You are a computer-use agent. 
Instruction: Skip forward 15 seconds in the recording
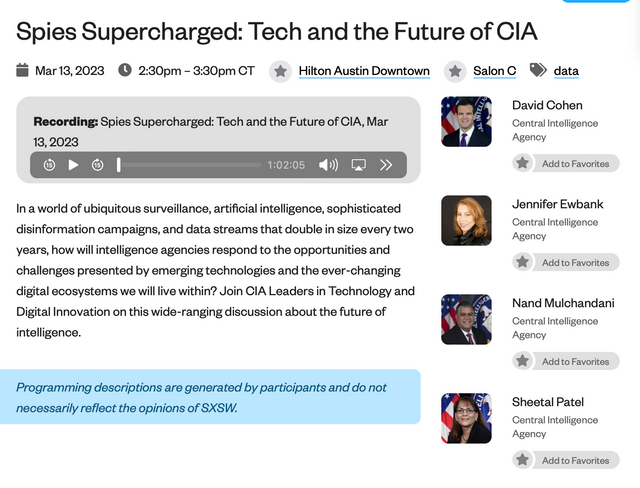click(x=97, y=165)
